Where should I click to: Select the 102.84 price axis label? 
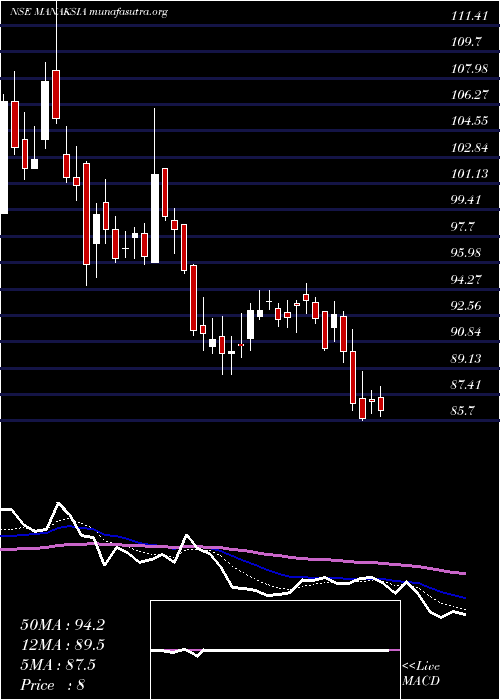pyautogui.click(x=469, y=148)
